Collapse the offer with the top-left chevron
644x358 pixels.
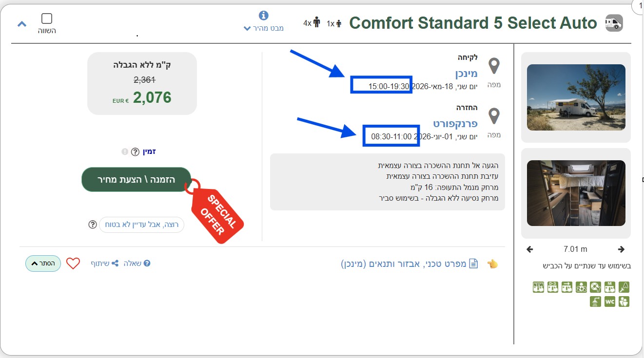point(22,24)
